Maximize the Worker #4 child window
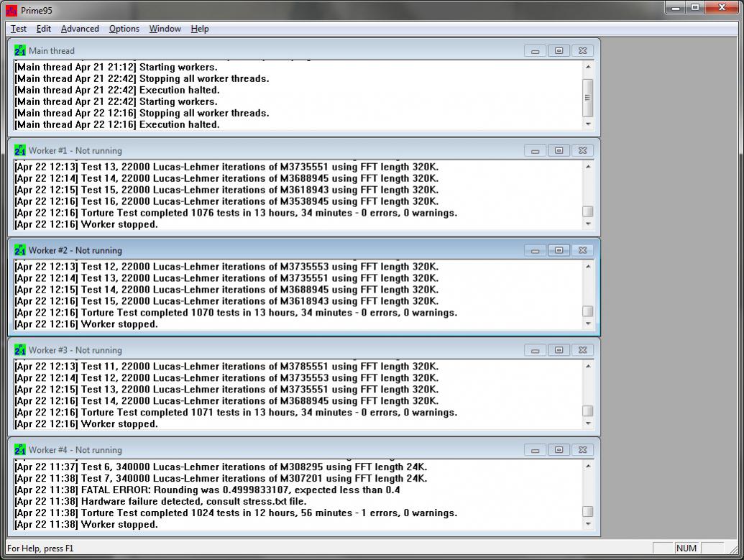Image resolution: width=744 pixels, height=560 pixels. (x=559, y=450)
